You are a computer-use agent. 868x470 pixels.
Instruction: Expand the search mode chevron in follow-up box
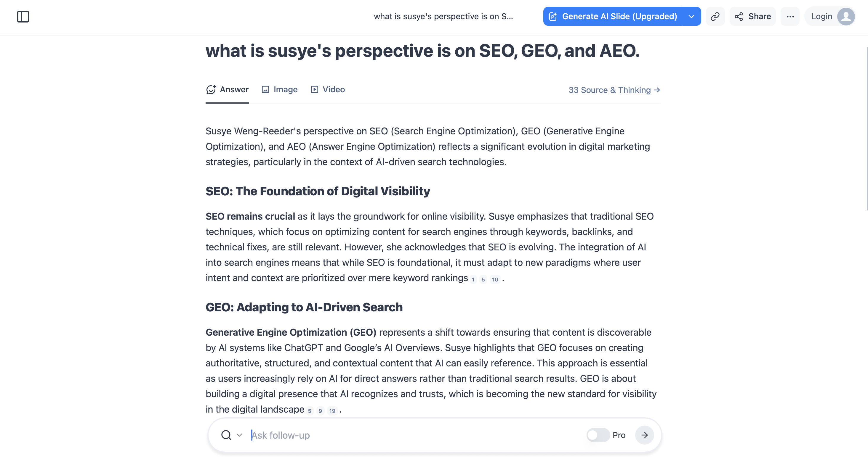point(239,435)
